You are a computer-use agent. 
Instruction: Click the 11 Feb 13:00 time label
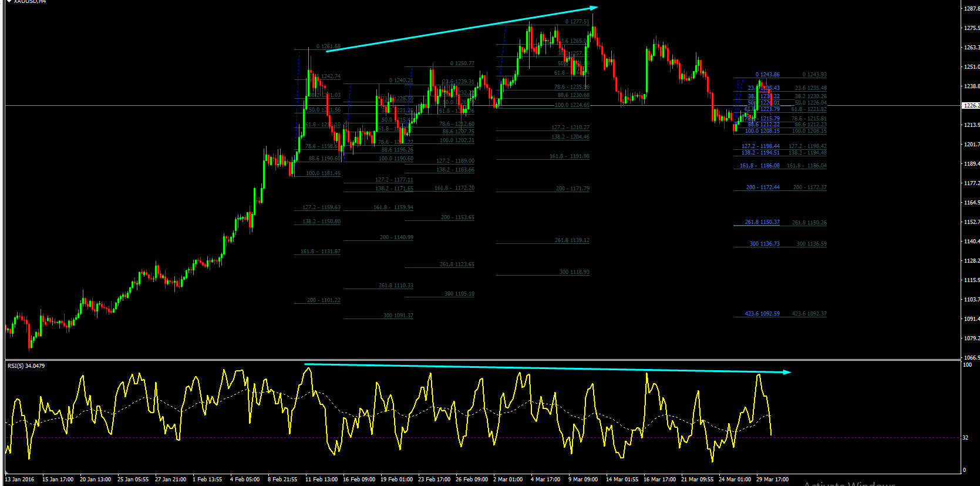[x=321, y=480]
